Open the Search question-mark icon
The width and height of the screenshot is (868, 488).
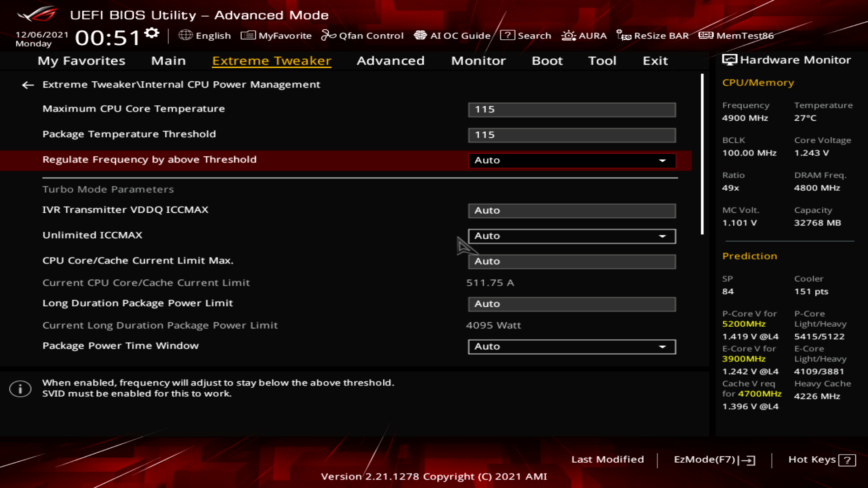508,35
